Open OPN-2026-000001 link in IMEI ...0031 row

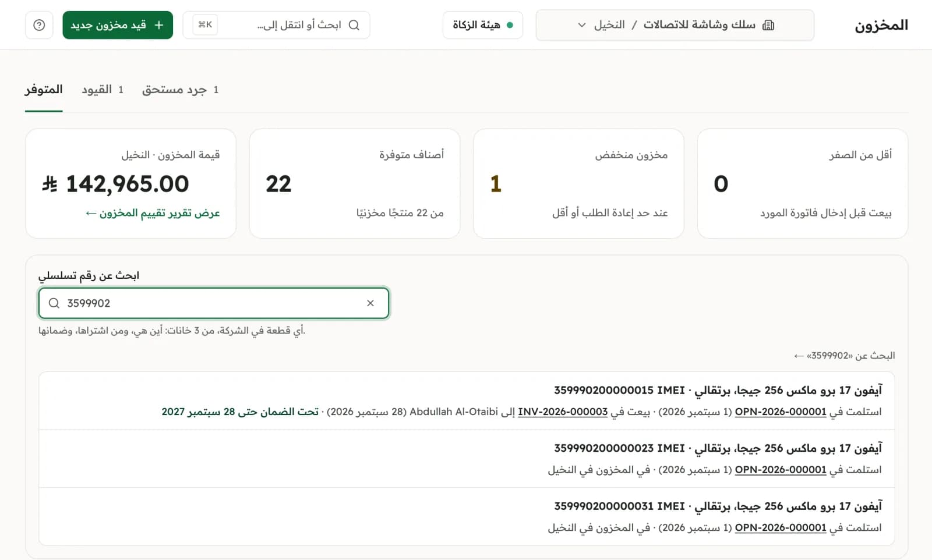pyautogui.click(x=781, y=528)
